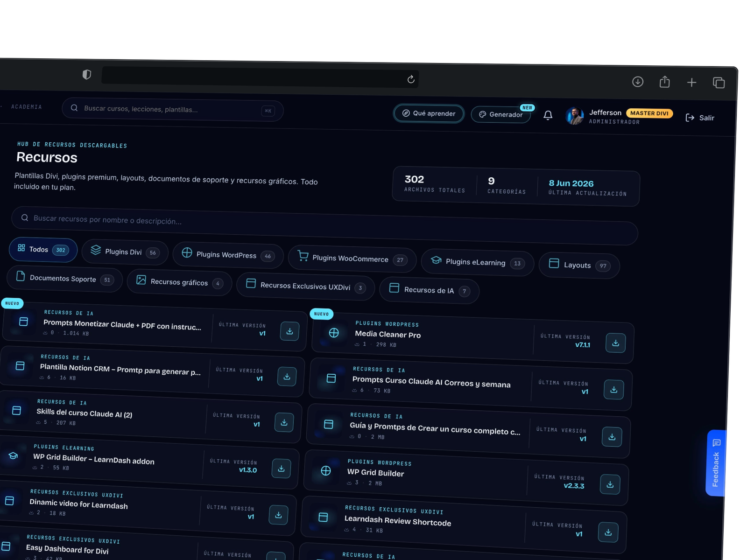Click the Guía y Promtps card icon
This screenshot has width=747, height=560.
point(329,424)
